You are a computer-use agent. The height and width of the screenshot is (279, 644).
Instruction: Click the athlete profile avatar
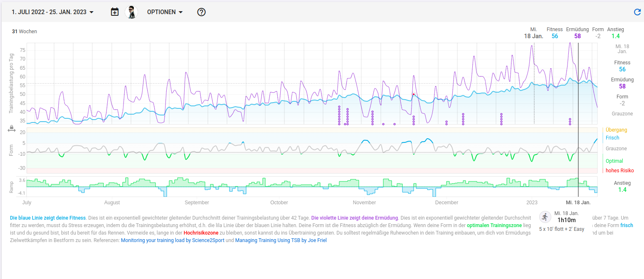pyautogui.click(x=131, y=12)
